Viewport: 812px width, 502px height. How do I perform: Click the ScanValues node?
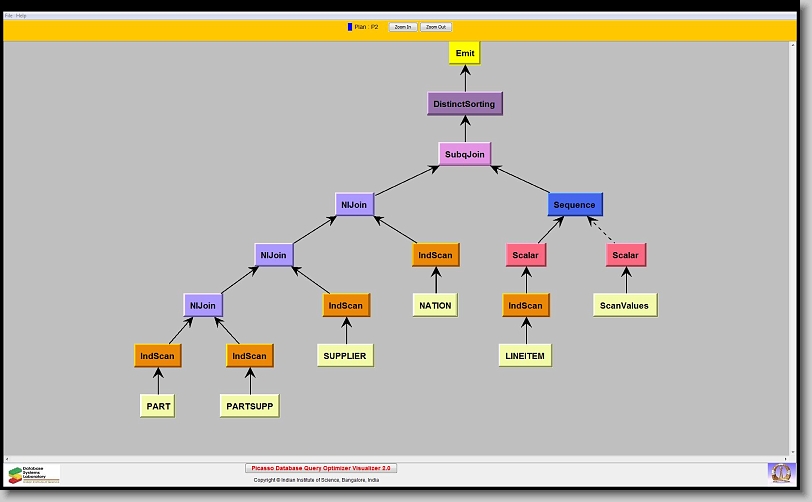coord(627,305)
